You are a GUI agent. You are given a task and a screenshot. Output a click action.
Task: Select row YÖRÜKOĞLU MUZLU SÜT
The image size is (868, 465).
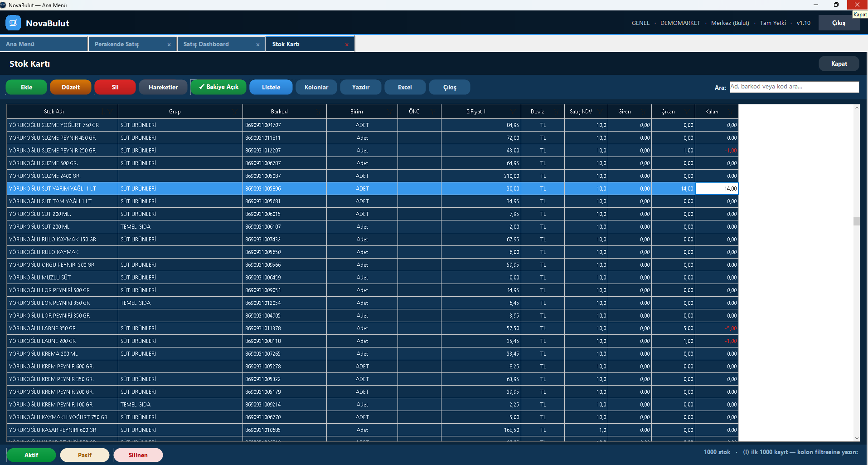(x=373, y=277)
